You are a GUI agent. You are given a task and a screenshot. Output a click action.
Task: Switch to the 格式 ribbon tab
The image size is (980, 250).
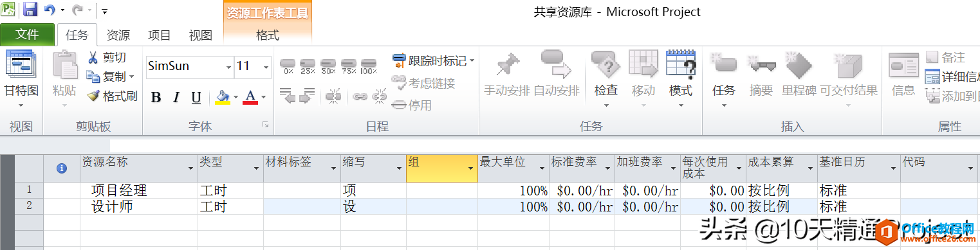click(x=268, y=35)
